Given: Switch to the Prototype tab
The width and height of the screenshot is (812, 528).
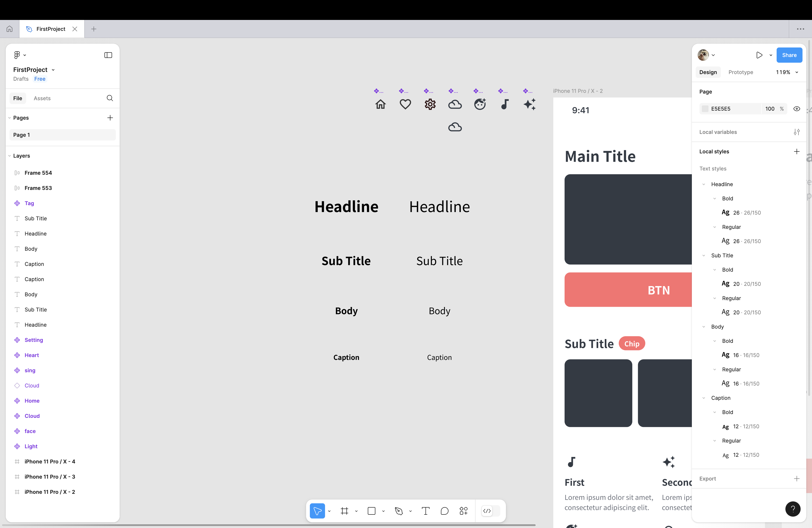Looking at the screenshot, I should 740,72.
